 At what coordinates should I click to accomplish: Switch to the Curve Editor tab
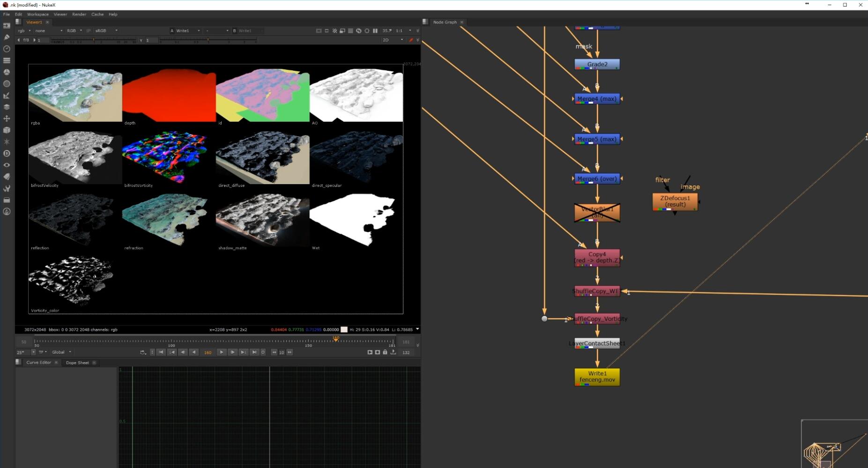tap(39, 363)
